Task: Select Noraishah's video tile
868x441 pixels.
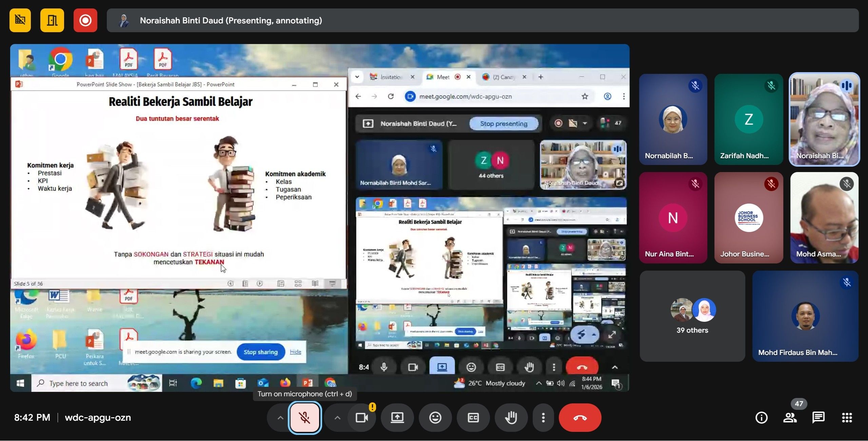Action: (824, 119)
